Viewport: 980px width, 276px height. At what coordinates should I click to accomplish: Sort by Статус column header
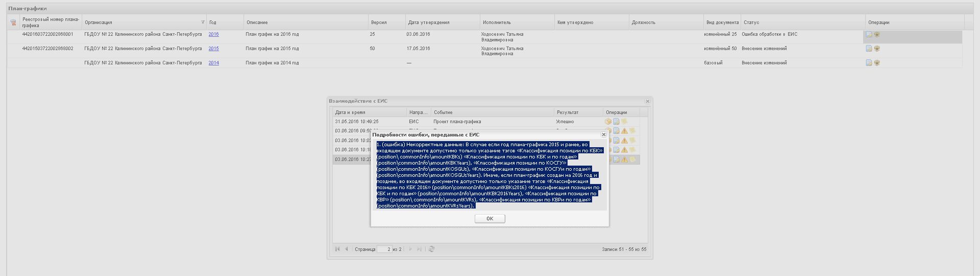[x=803, y=22]
